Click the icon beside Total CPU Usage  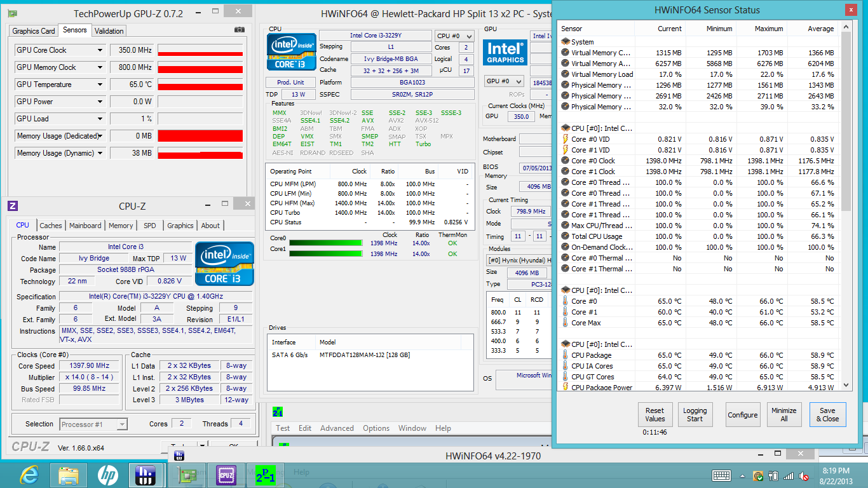click(566, 236)
